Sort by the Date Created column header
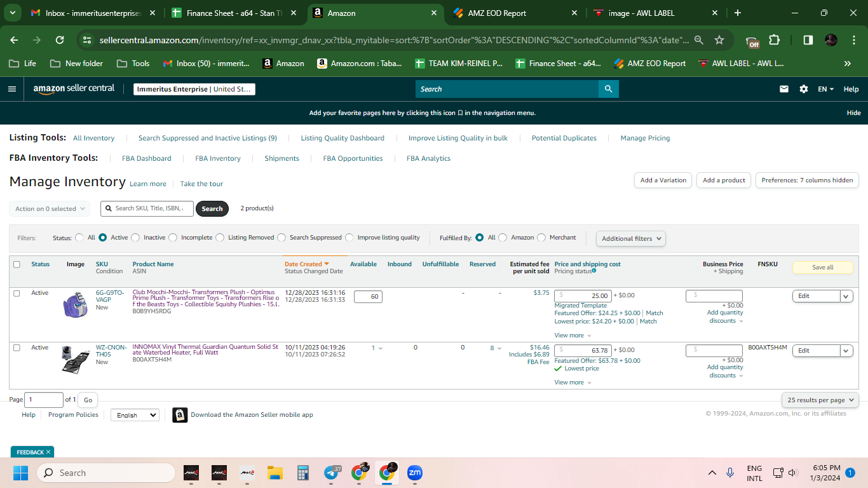 pos(307,264)
